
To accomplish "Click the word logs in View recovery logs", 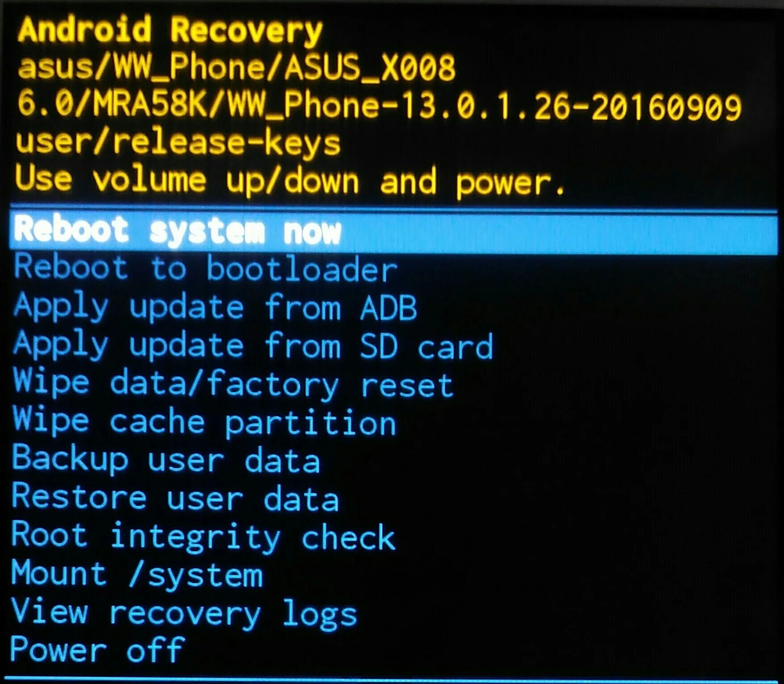I will (320, 614).
